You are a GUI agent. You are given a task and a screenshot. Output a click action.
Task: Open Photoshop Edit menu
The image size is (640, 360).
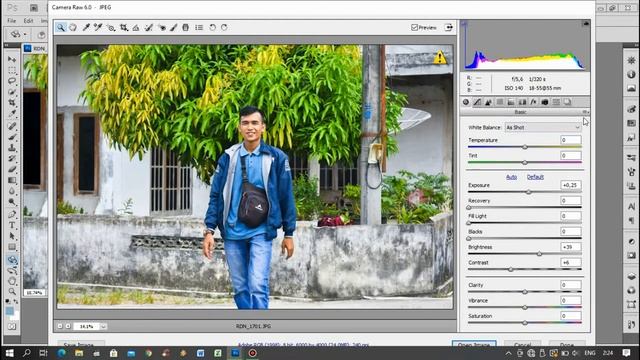point(28,20)
